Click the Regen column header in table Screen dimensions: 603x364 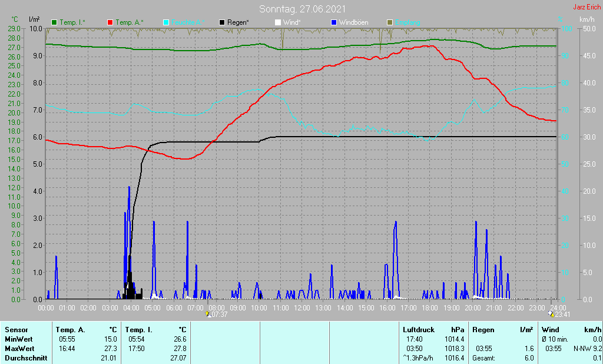[x=483, y=330]
